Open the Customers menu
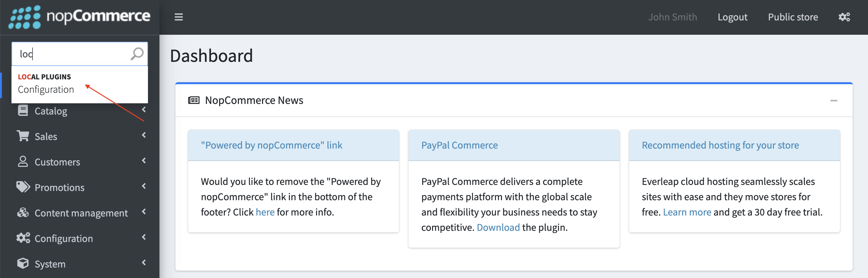The height and width of the screenshot is (278, 868). (79, 162)
